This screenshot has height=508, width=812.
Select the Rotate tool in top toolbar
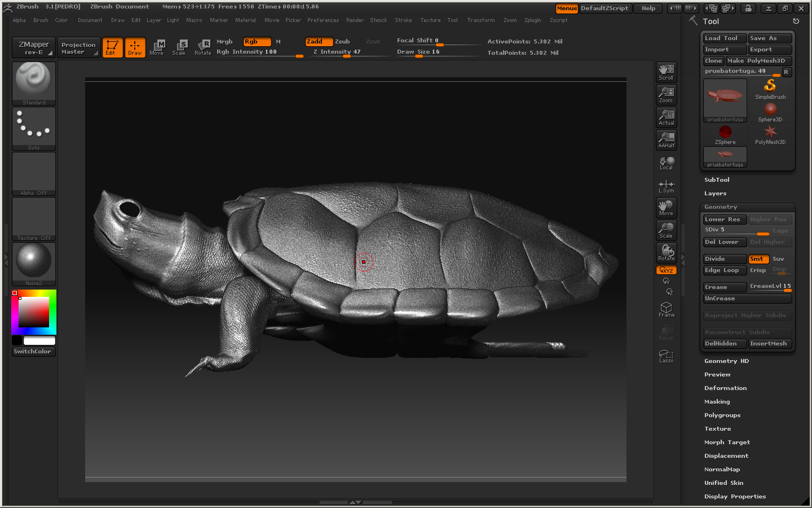(203, 47)
